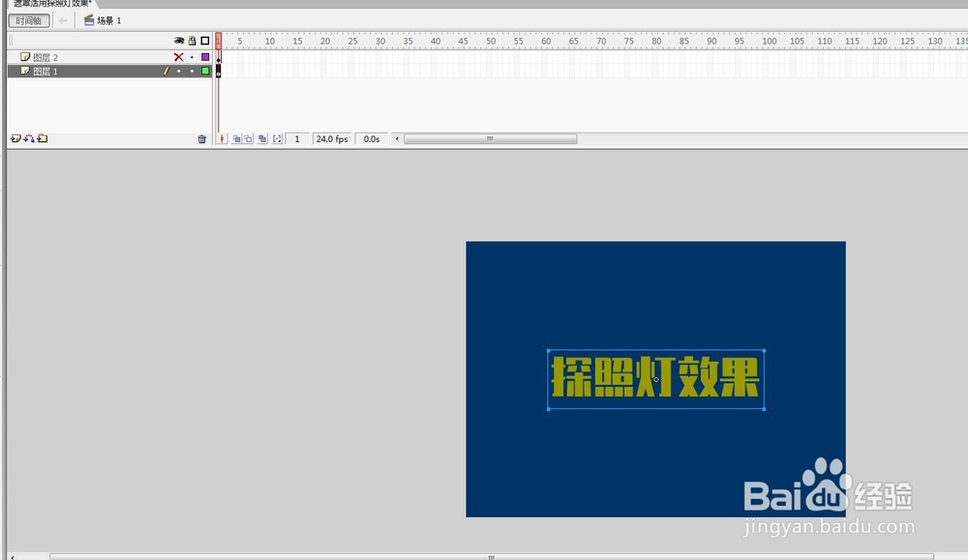
Task: Delete the selected layer with trash icon
Action: [x=202, y=137]
